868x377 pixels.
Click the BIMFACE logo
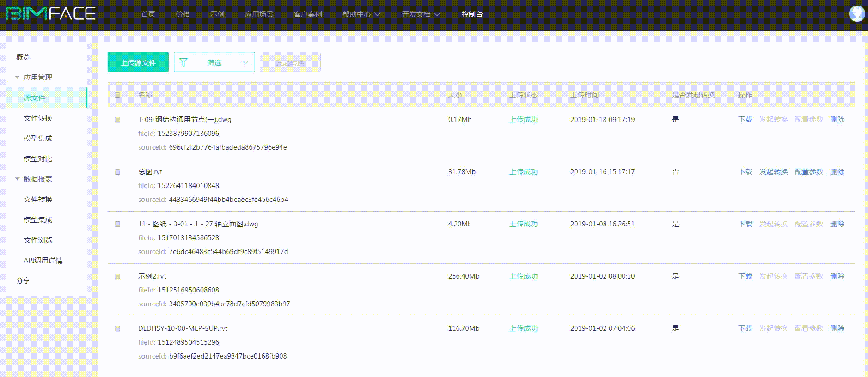(50, 14)
